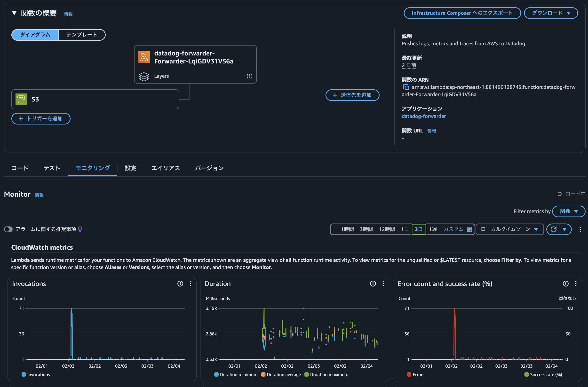The image size is (588, 387).
Task: Switch to the テンプレート view toggle
Action: 82,35
